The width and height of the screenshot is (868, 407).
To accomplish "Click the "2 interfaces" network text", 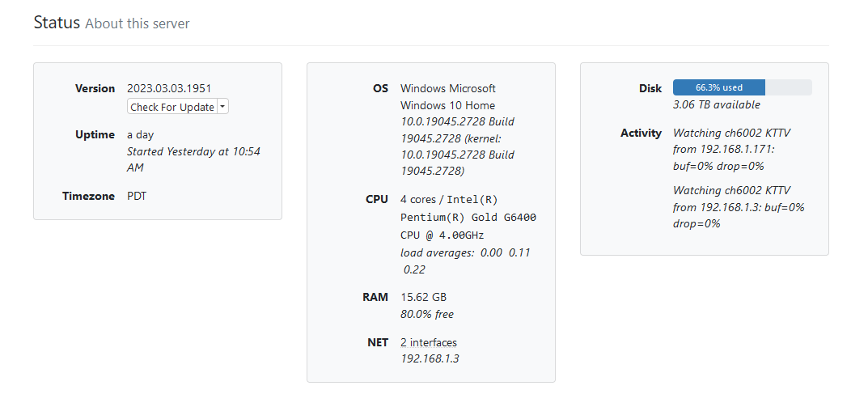I will [x=428, y=342].
